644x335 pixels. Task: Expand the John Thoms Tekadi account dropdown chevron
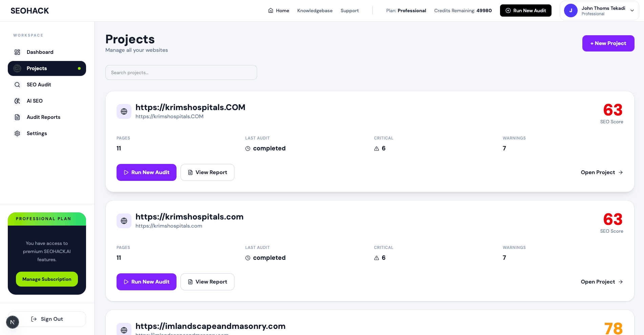coord(632,11)
